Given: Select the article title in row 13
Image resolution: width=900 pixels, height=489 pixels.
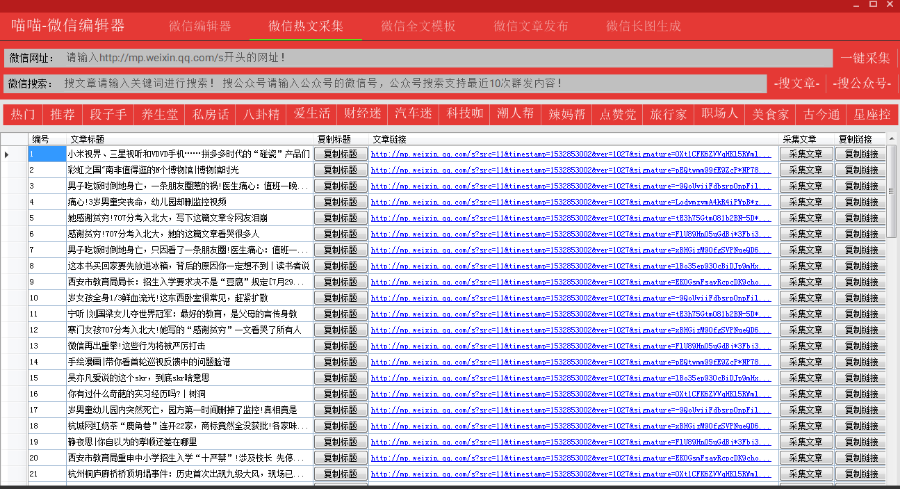Looking at the screenshot, I should tap(136, 346).
